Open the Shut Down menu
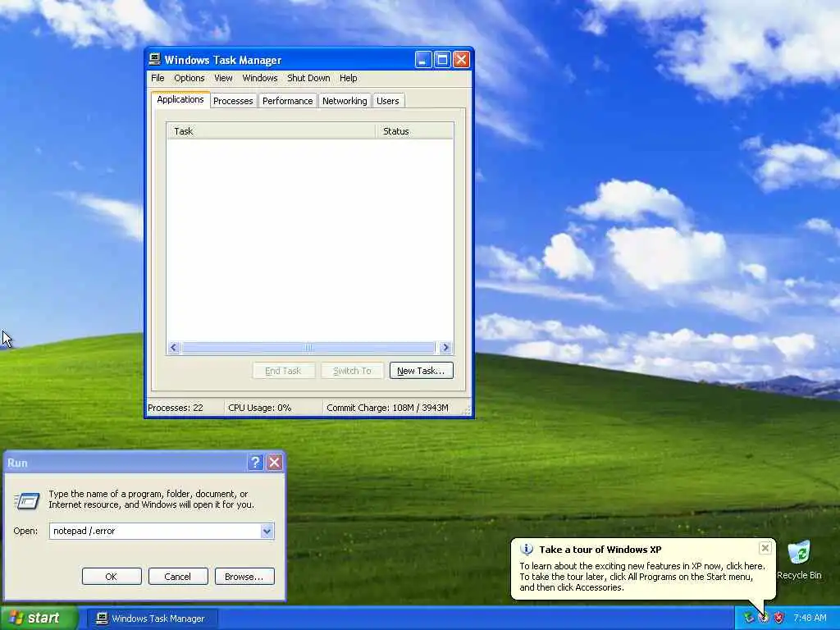840x630 pixels. coord(308,78)
